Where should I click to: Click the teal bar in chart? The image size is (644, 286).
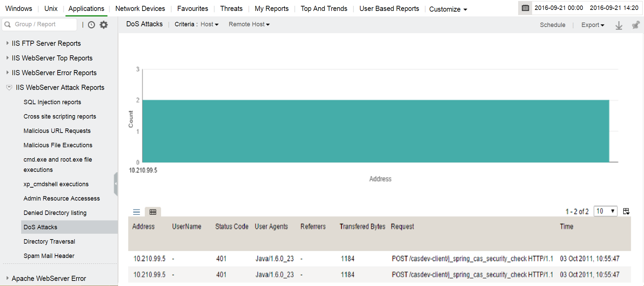click(375, 131)
